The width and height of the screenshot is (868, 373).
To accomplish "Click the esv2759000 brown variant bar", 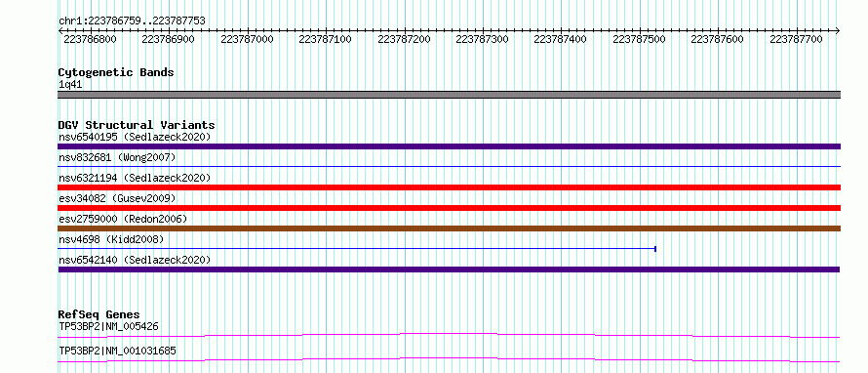I will coord(449,228).
